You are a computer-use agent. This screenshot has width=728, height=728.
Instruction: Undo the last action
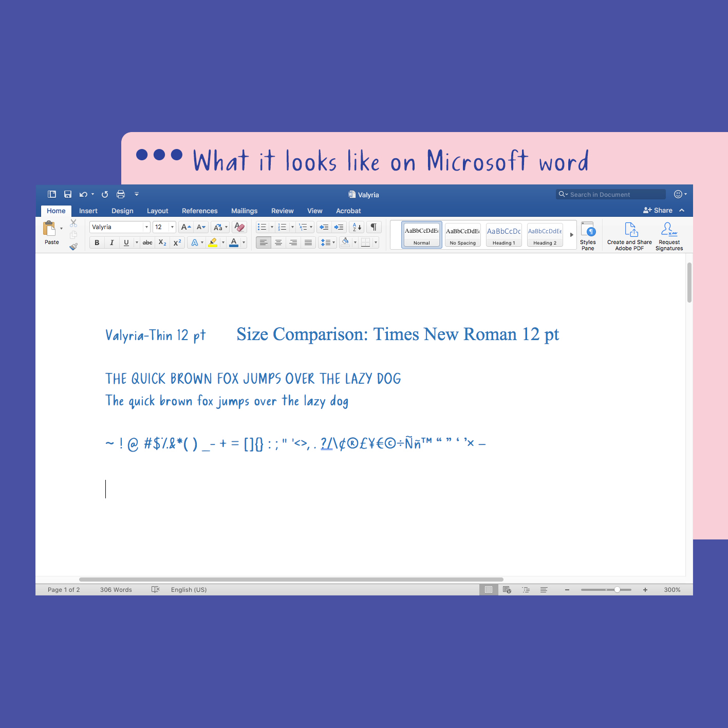coord(83,194)
